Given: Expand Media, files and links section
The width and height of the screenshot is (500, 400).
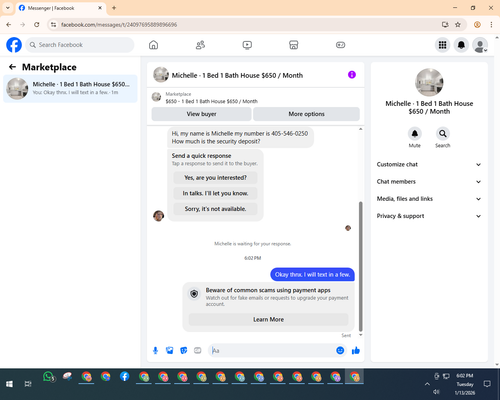Looking at the screenshot, I should 429,199.
